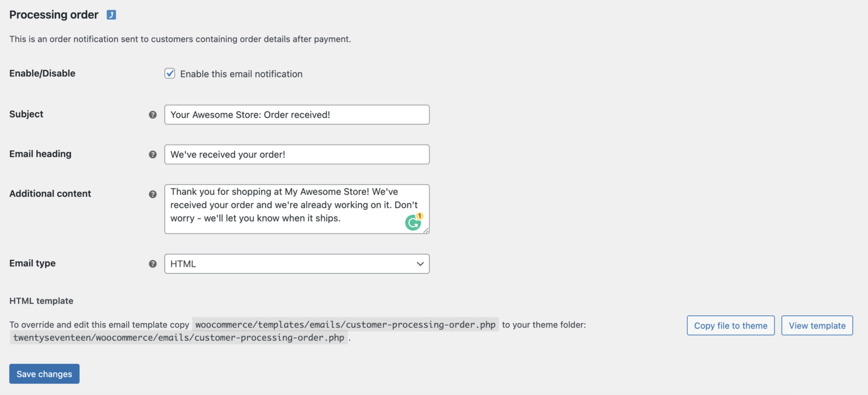Place cursor in the Additional content textarea
868x395 pixels.
tap(297, 209)
